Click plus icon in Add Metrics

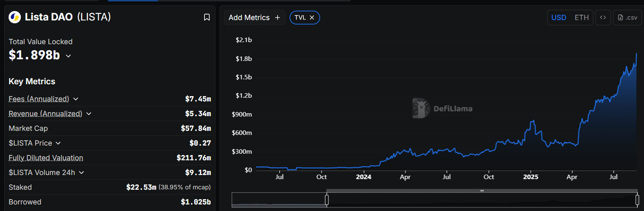click(278, 18)
